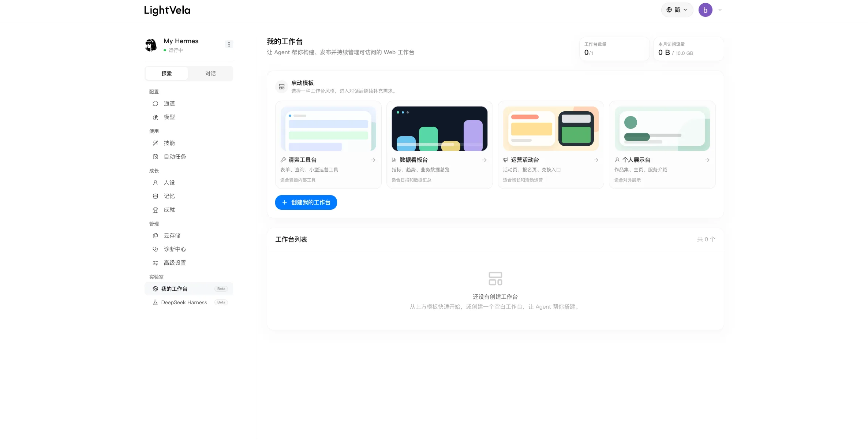Click the purple 'b' user avatar
The image size is (868, 447).
705,10
